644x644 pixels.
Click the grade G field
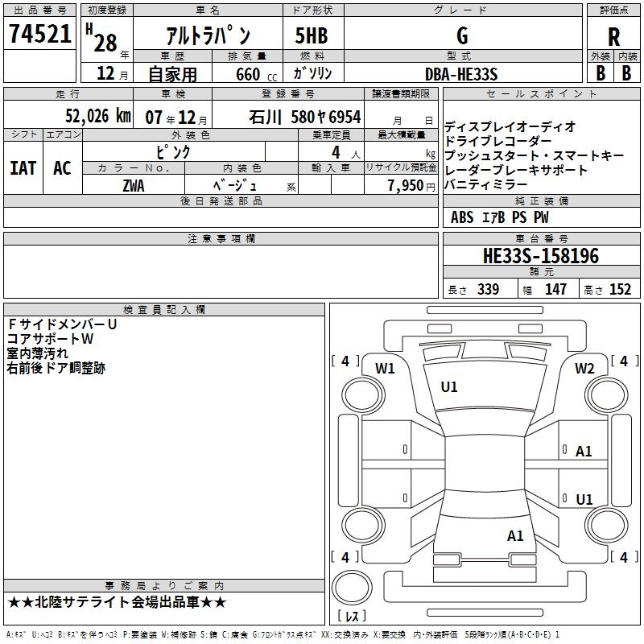[461, 35]
